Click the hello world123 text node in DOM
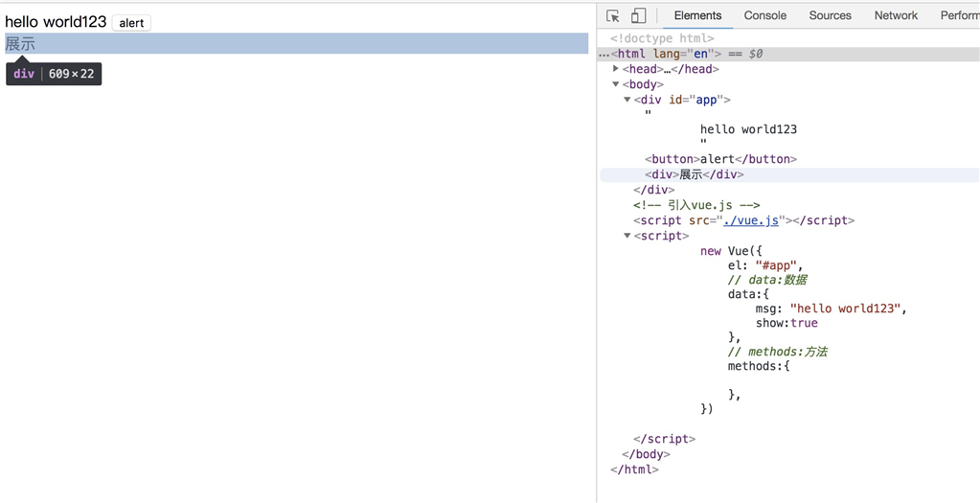Viewport: 980px width, 503px height. (x=748, y=129)
